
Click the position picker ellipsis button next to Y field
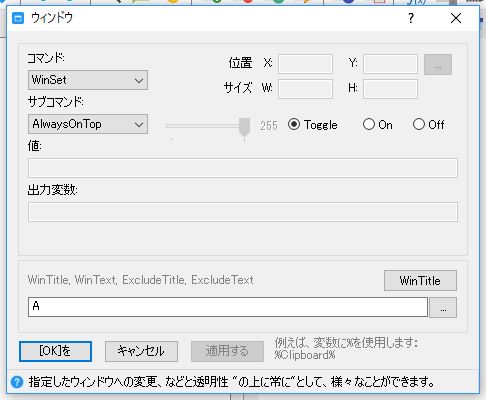click(438, 65)
